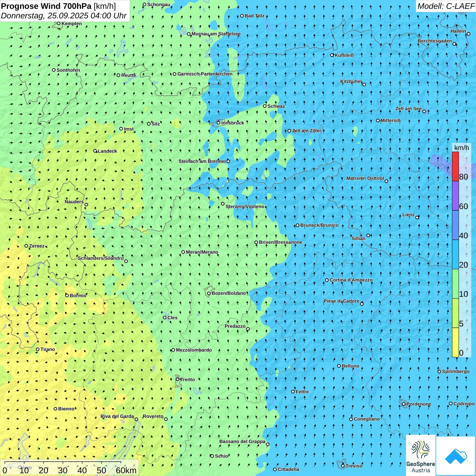The width and height of the screenshot is (476, 476).
Task: Click the 'Berchtesgaden' label
Action: pyautogui.click(x=435, y=41)
